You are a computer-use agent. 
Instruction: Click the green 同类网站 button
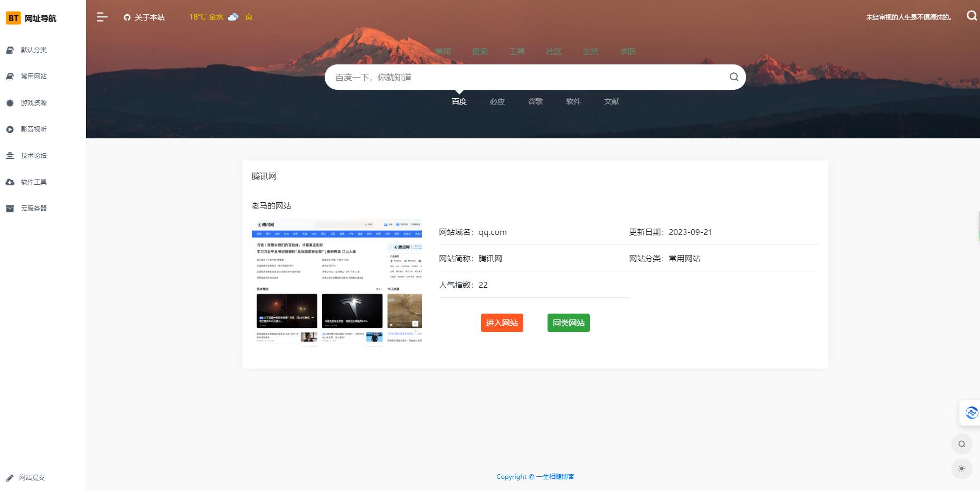pyautogui.click(x=568, y=323)
